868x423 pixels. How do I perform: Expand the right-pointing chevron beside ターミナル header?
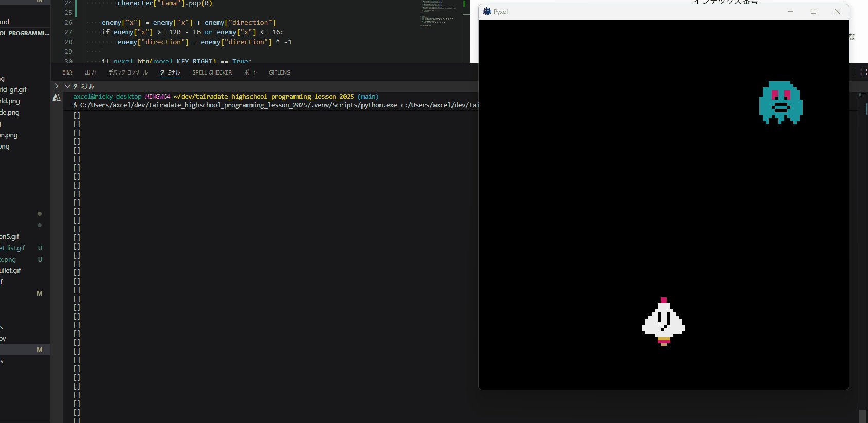click(57, 86)
